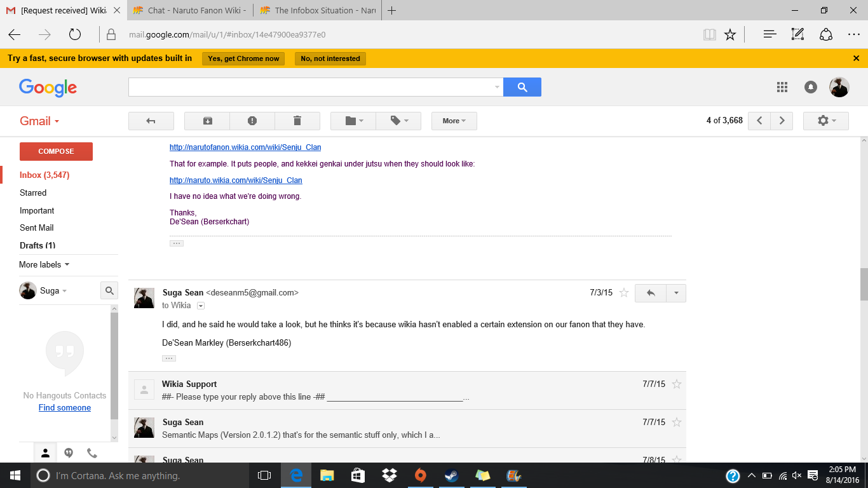The height and width of the screenshot is (488, 868).
Task: Open Steam from the taskbar
Action: [x=451, y=475]
